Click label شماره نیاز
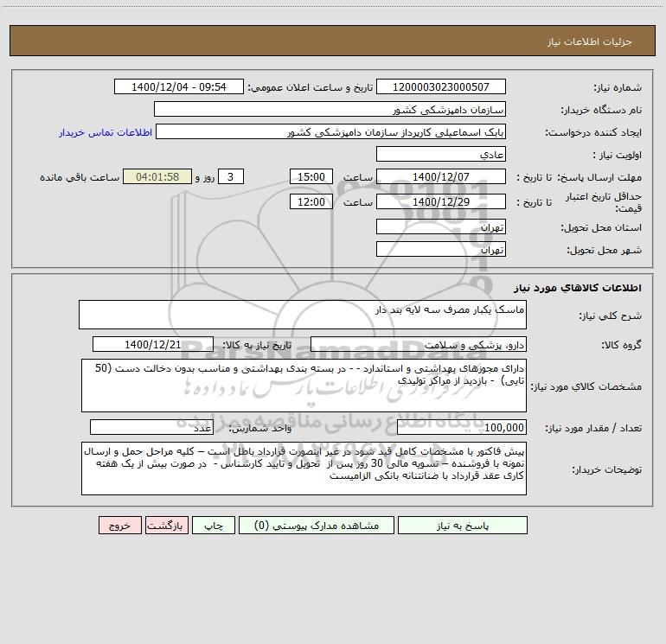666x644 pixels. [x=618, y=88]
